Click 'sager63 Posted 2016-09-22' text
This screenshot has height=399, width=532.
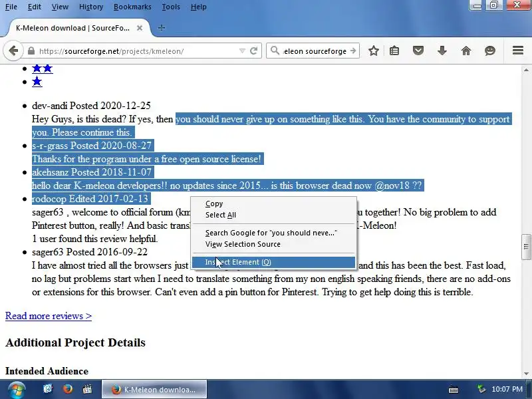coord(90,252)
